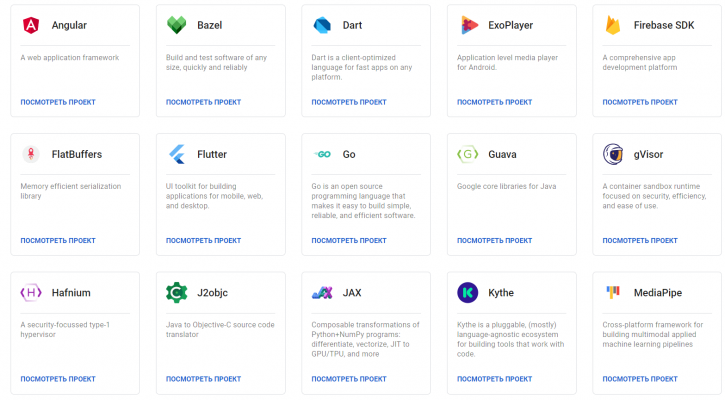Open ПОСМОТРЕТЬ ПРОЕКТ link under FlatBuffers
Image resolution: width=725 pixels, height=400 pixels.
tap(58, 240)
